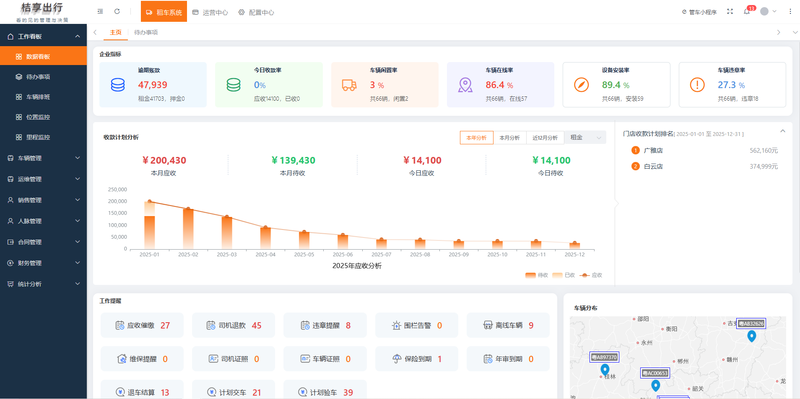Toggle the 应收 line legend
The height and width of the screenshot is (399, 800).
[591, 275]
